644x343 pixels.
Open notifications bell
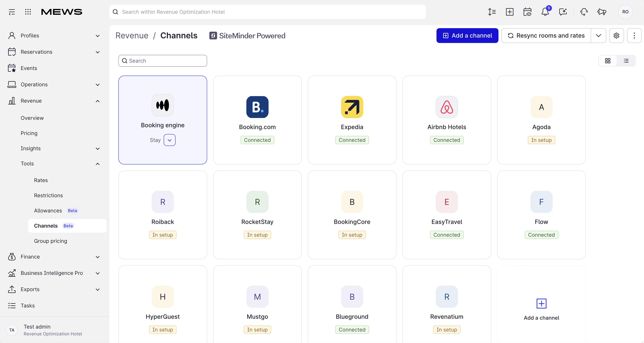[545, 12]
